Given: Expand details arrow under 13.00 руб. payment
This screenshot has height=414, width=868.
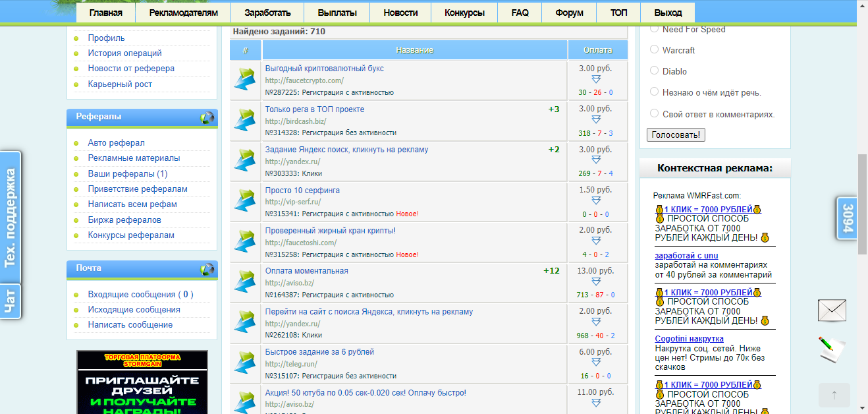Looking at the screenshot, I should [x=596, y=281].
